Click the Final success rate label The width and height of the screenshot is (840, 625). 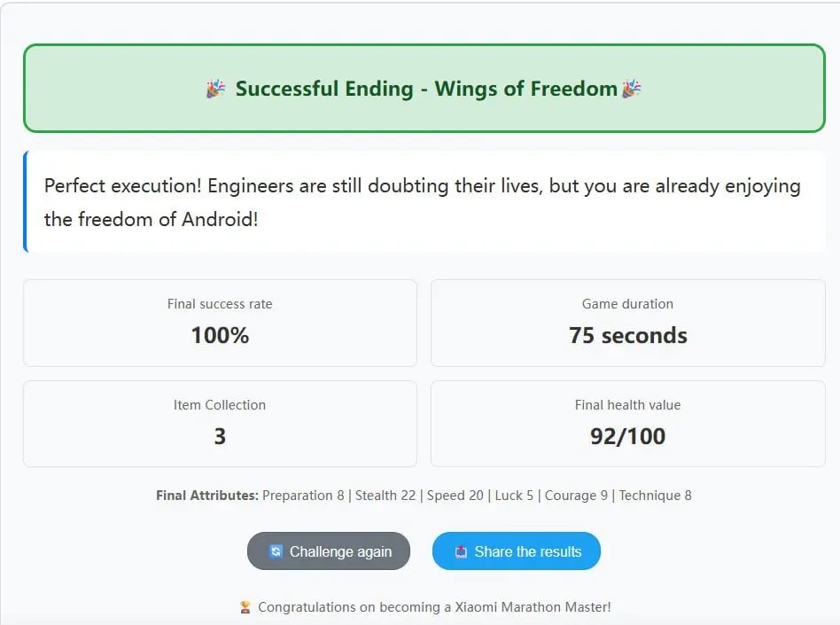(x=220, y=304)
